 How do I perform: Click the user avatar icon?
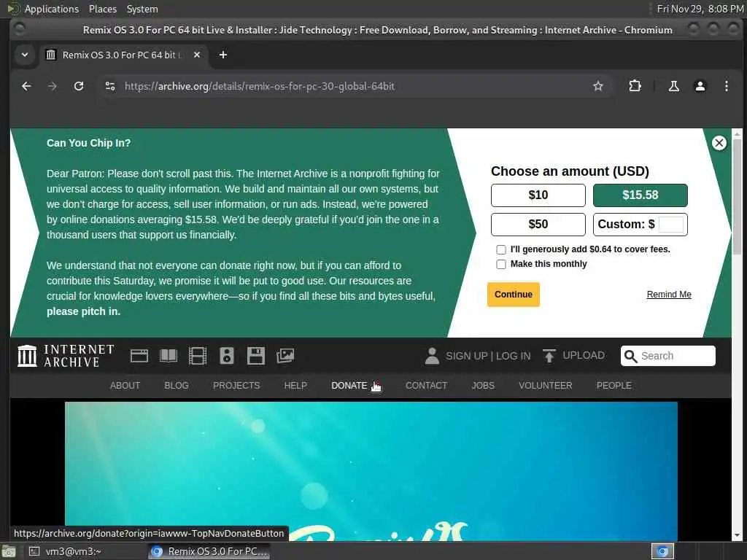[x=432, y=356]
